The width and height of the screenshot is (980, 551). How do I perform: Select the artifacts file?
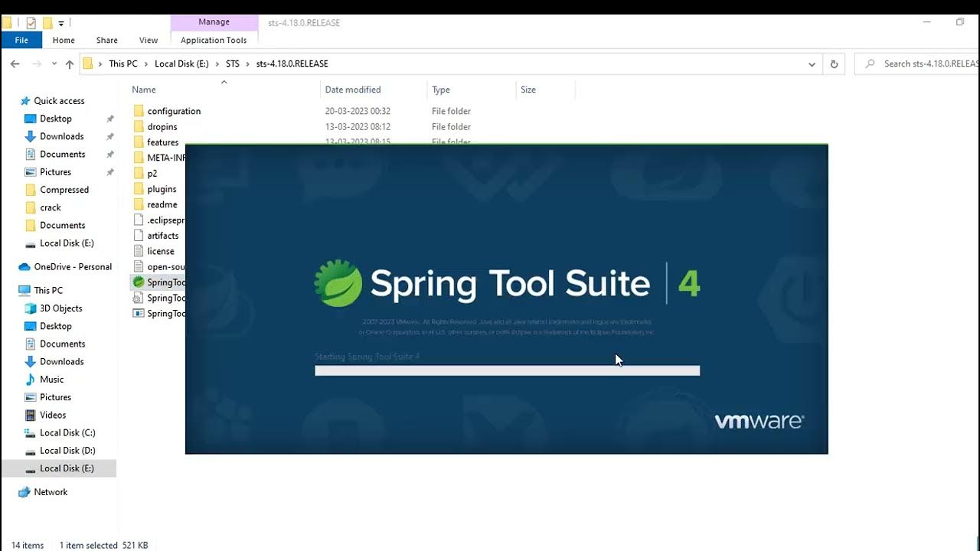coord(163,236)
